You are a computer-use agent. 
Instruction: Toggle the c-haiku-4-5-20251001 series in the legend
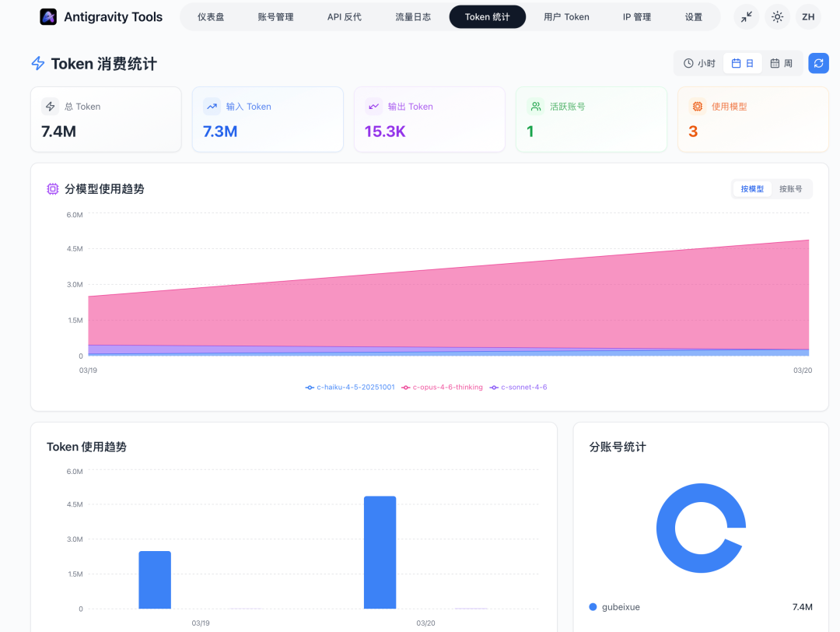[350, 387]
